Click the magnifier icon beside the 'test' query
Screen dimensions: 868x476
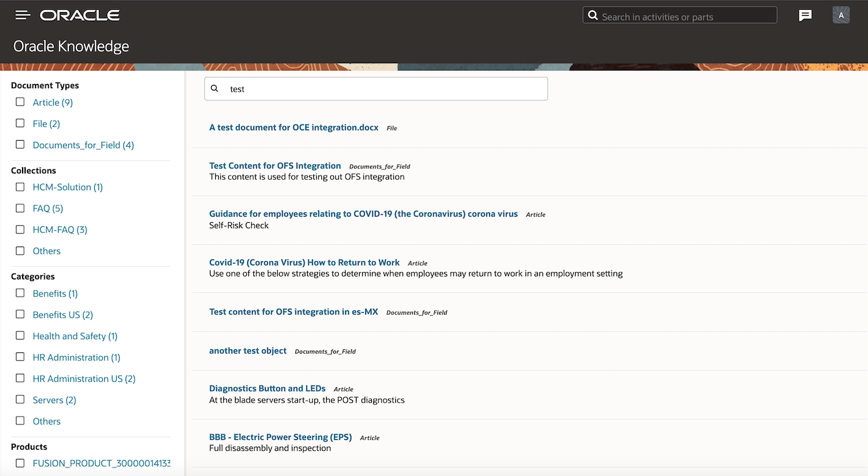pyautogui.click(x=215, y=89)
